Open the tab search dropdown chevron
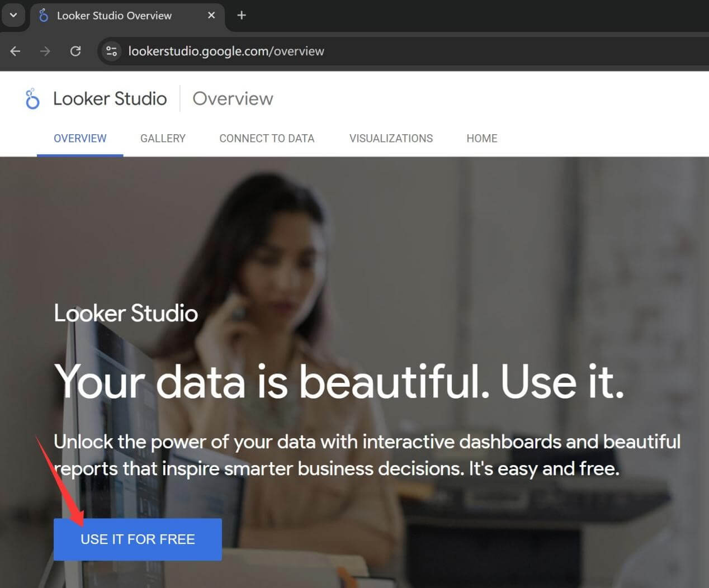Image resolution: width=709 pixels, height=588 pixels. tap(13, 15)
